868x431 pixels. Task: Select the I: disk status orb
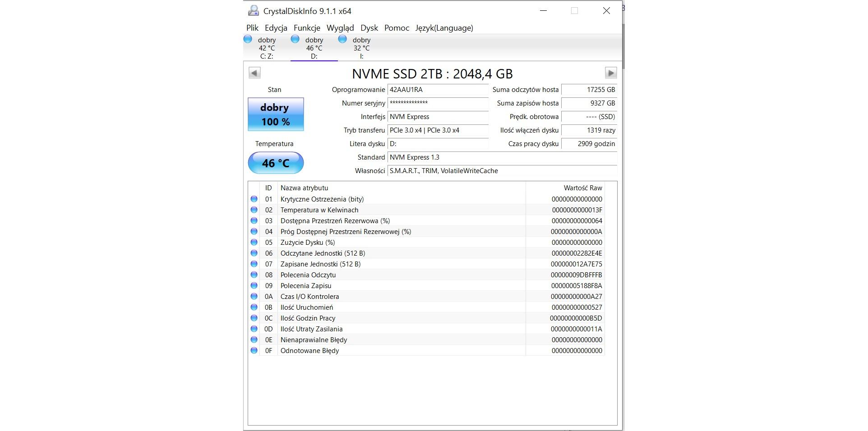(x=342, y=39)
